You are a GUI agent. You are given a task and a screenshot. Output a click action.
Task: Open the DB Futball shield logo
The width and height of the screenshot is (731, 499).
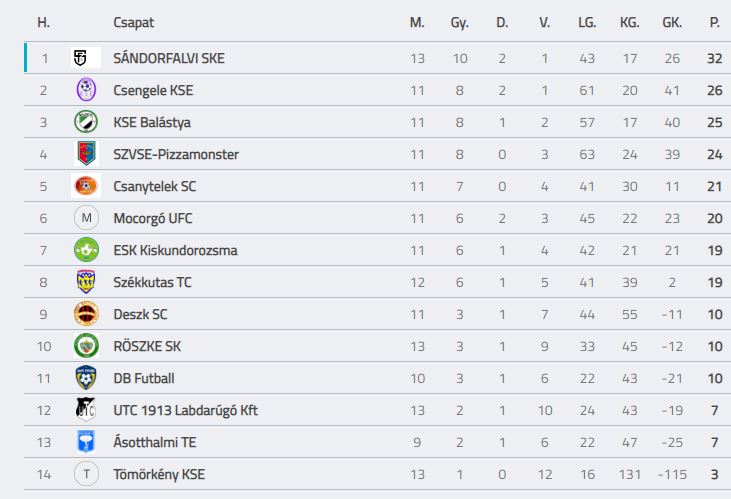[86, 378]
